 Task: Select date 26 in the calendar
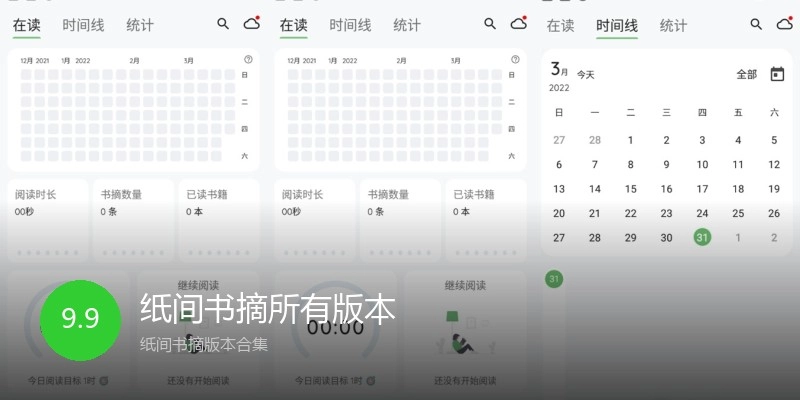point(774,213)
